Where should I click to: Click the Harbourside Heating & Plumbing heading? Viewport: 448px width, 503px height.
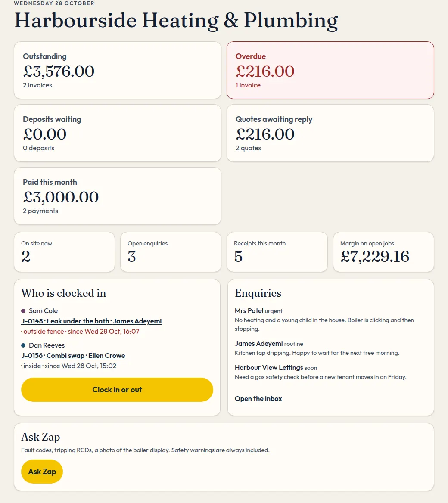coord(176,21)
